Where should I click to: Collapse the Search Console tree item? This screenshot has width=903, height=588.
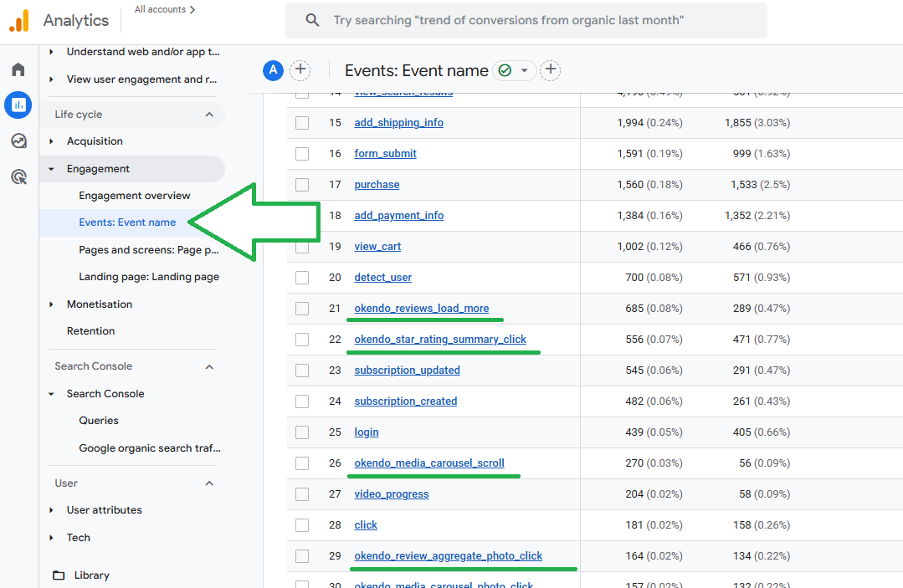coord(51,394)
